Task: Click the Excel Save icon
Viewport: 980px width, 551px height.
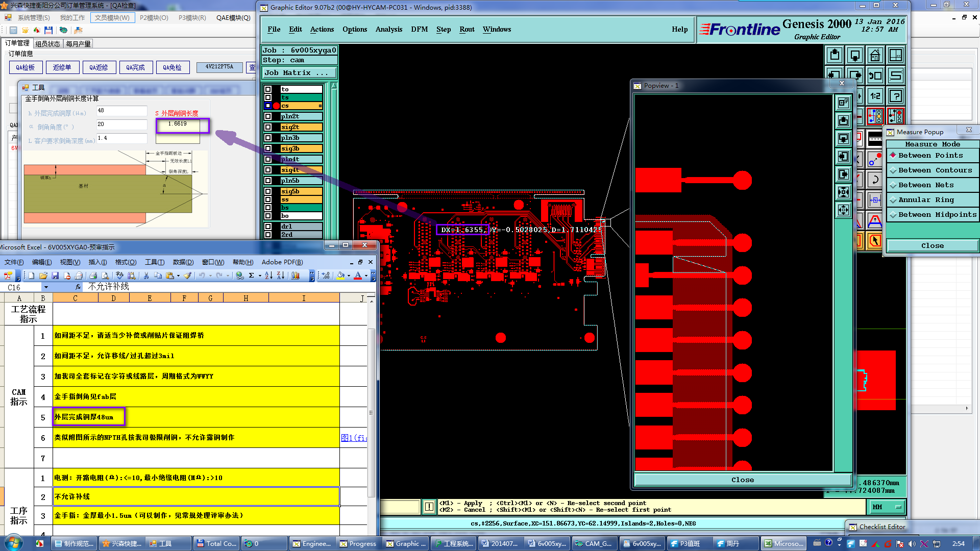Action: point(55,275)
